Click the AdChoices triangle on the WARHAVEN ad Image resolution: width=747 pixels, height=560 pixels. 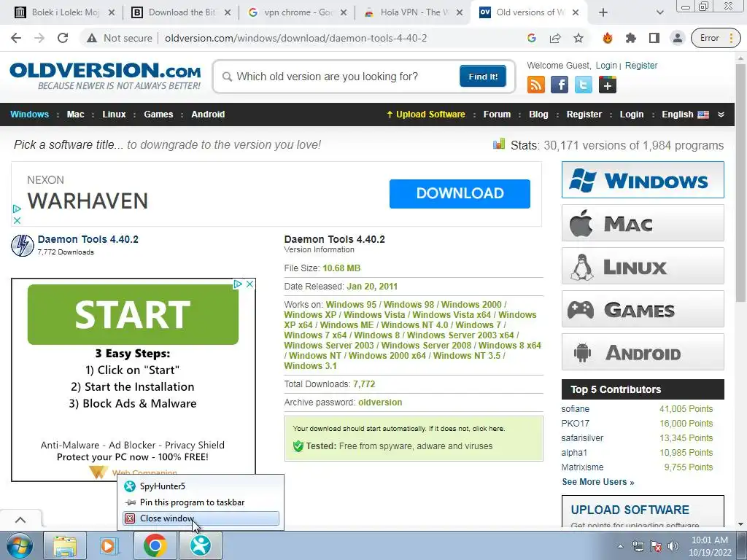point(17,209)
